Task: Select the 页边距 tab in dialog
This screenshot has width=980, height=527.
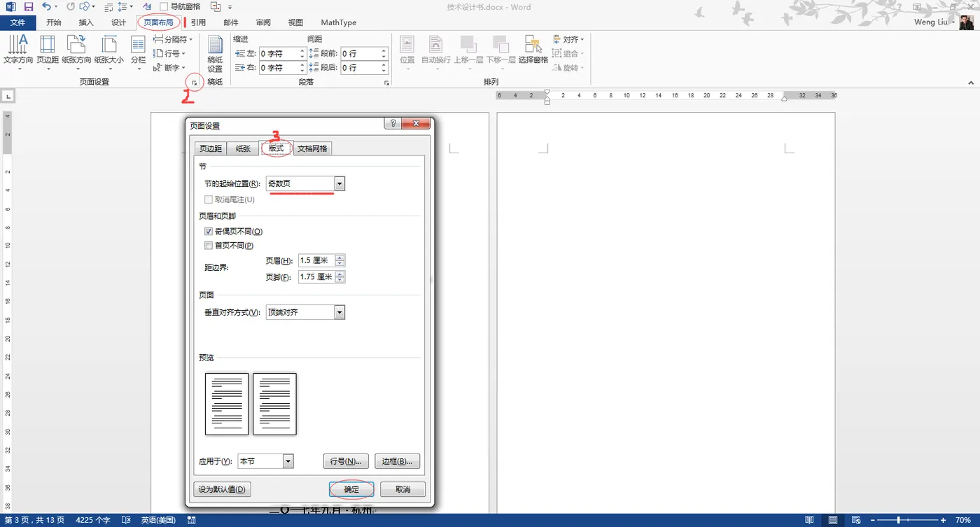Action: pyautogui.click(x=210, y=148)
